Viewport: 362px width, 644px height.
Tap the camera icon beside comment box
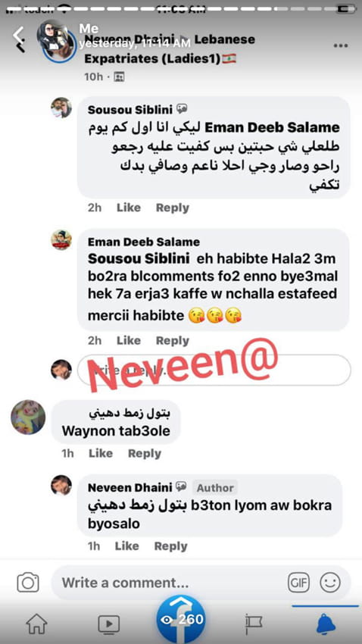coord(28,583)
